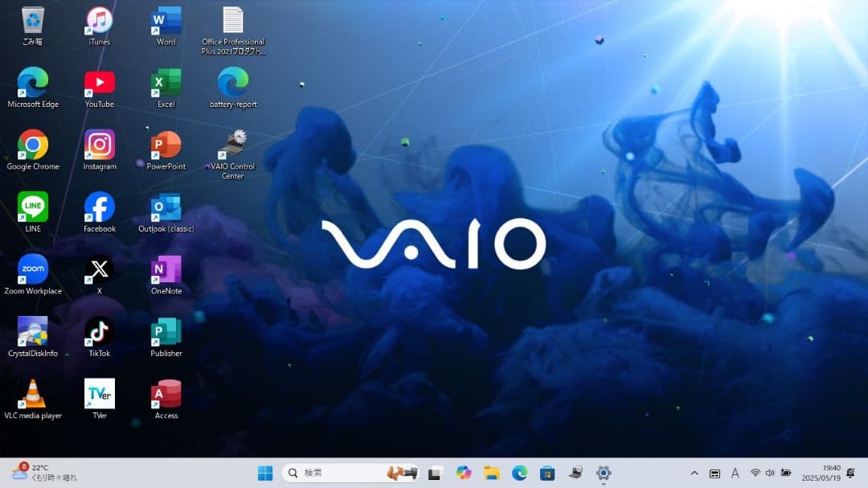Screen dimensions: 868x488
Task: Mute system volume via speaker icon
Action: tap(769, 473)
